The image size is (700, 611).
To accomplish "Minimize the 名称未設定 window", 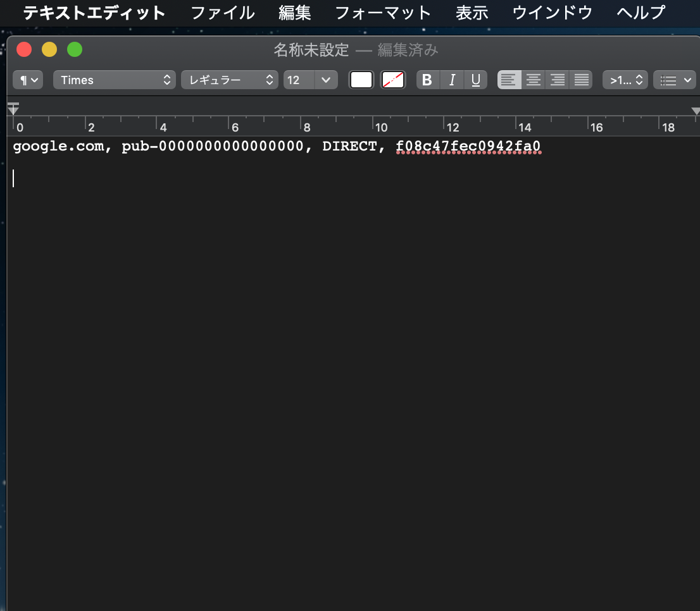I will (49, 49).
